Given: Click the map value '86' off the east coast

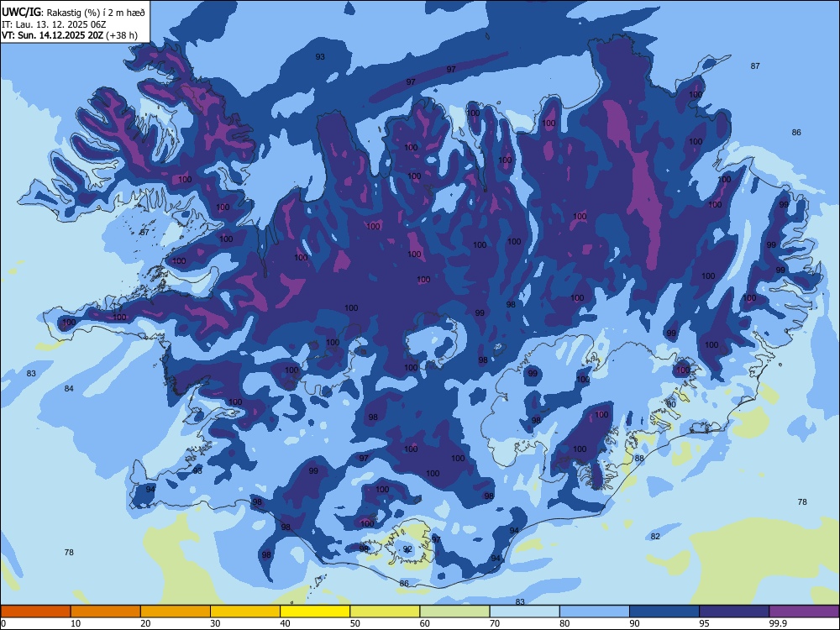Looking at the screenshot, I should coord(796,133).
